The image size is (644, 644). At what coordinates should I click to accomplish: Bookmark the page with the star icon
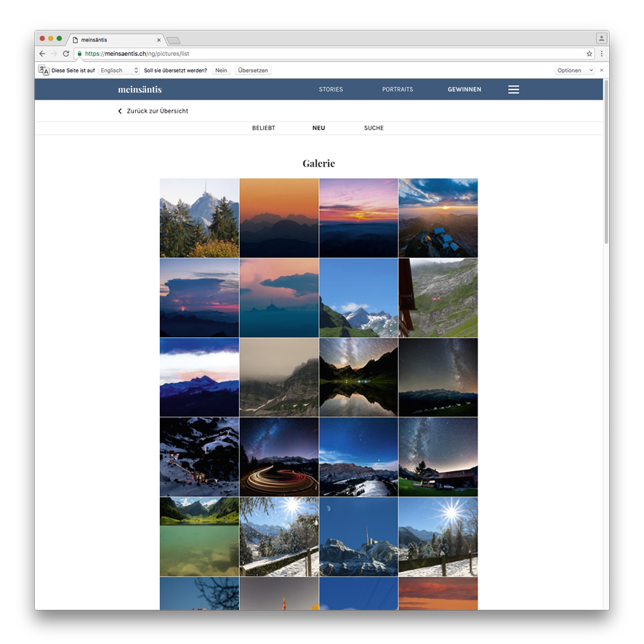pos(589,54)
